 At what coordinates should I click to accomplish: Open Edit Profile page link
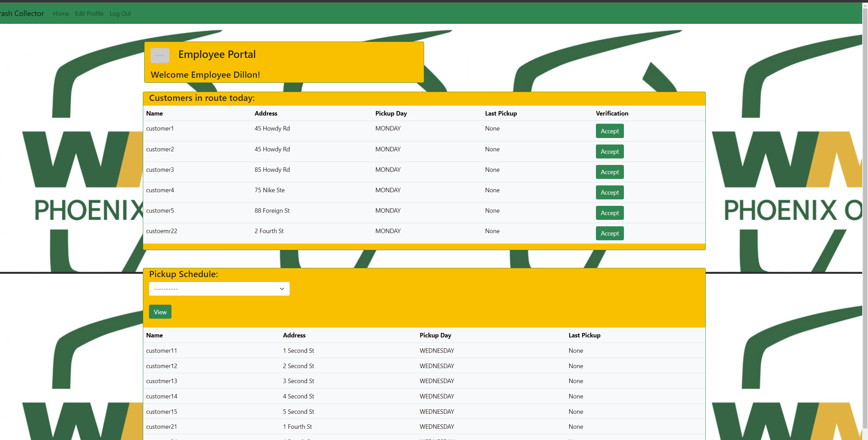click(x=89, y=14)
